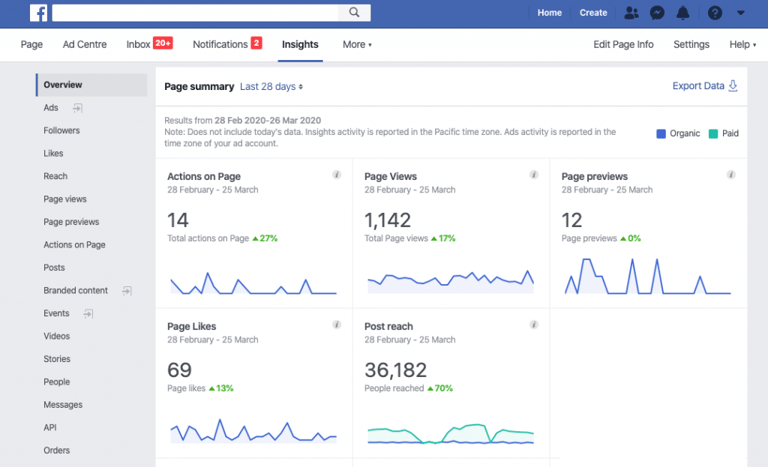Viewport: 768px width, 467px height.
Task: Click info icon on Page Views card
Action: [x=534, y=174]
